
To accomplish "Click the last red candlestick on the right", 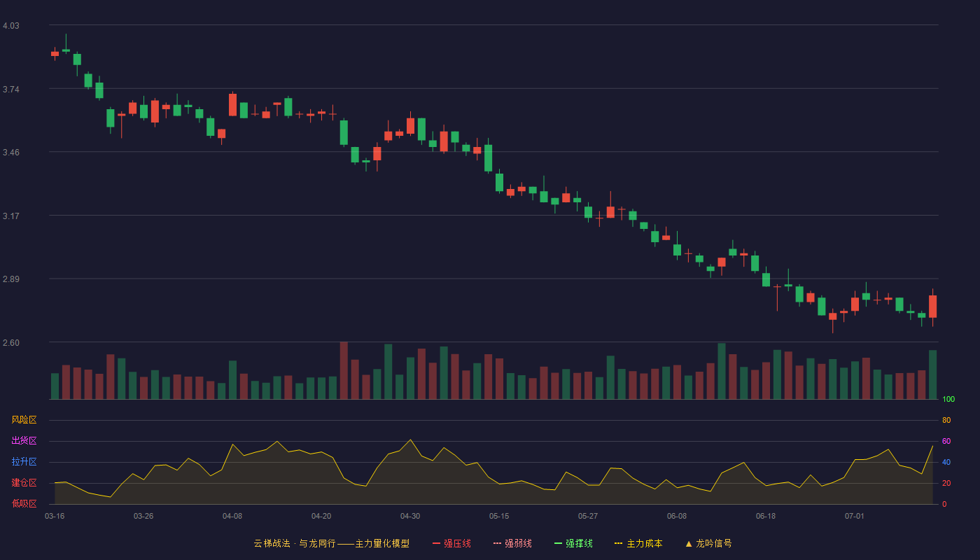I will click(x=932, y=307).
